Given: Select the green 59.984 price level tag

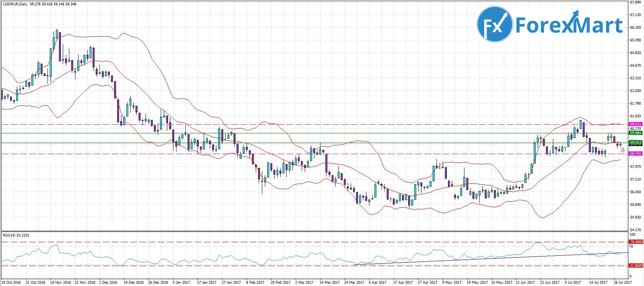Looking at the screenshot, I should 636,133.
